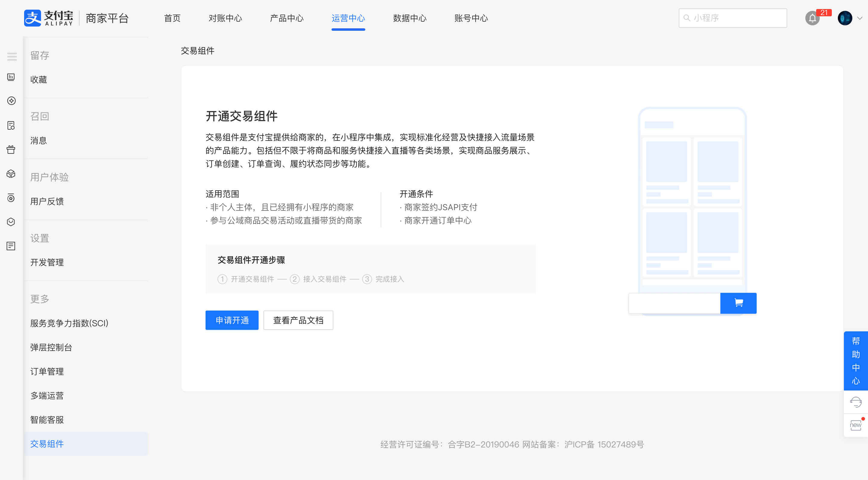Collapse sidebar with hamburger menu icon
Viewport: 868px width, 480px height.
tap(12, 57)
